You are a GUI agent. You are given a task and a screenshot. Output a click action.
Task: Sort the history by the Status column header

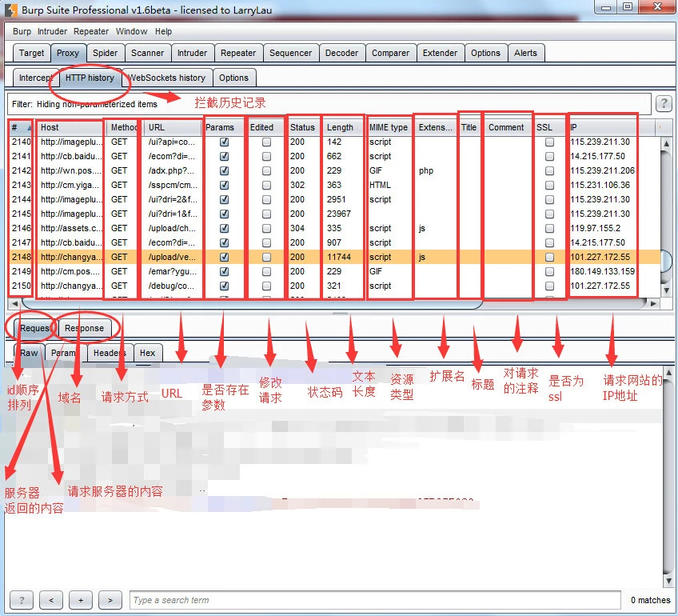pos(303,128)
